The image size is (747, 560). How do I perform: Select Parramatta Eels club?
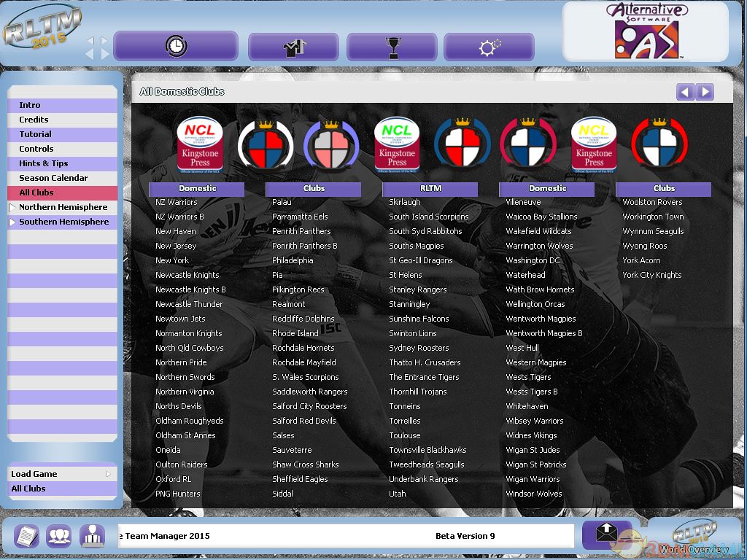[x=300, y=217]
